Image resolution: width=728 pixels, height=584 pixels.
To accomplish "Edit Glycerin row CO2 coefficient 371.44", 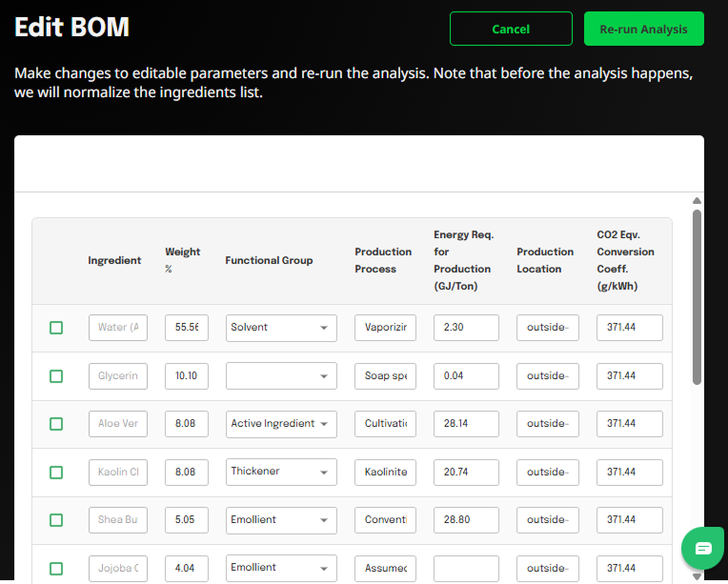I will (630, 376).
